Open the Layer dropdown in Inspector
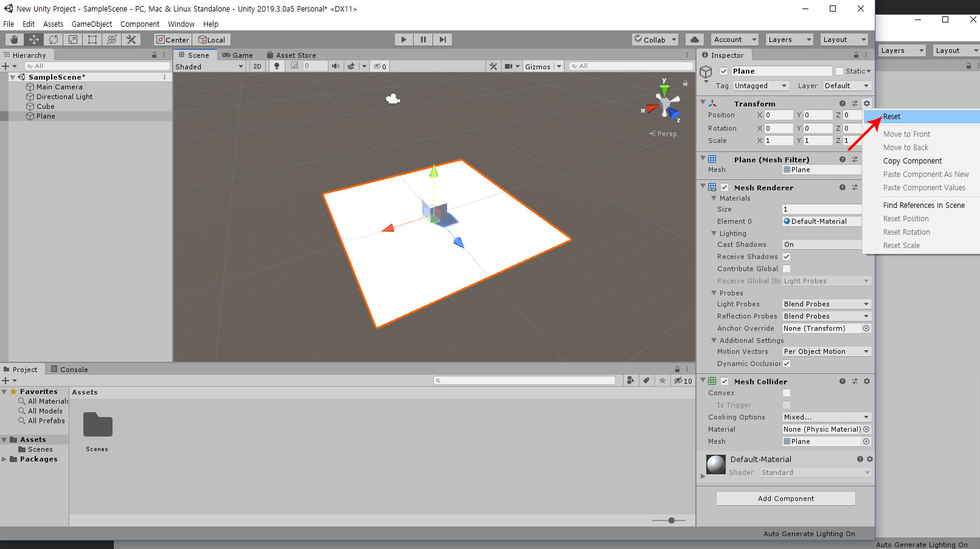980x549 pixels. point(847,86)
